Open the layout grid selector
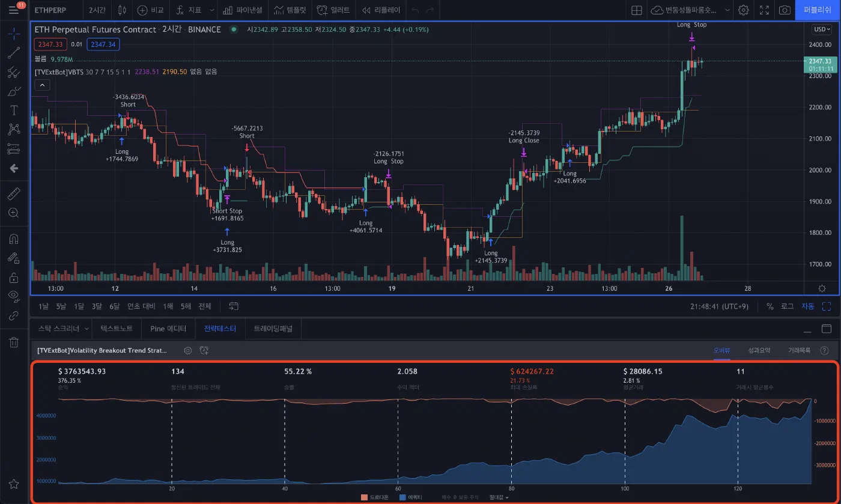 coord(637,10)
